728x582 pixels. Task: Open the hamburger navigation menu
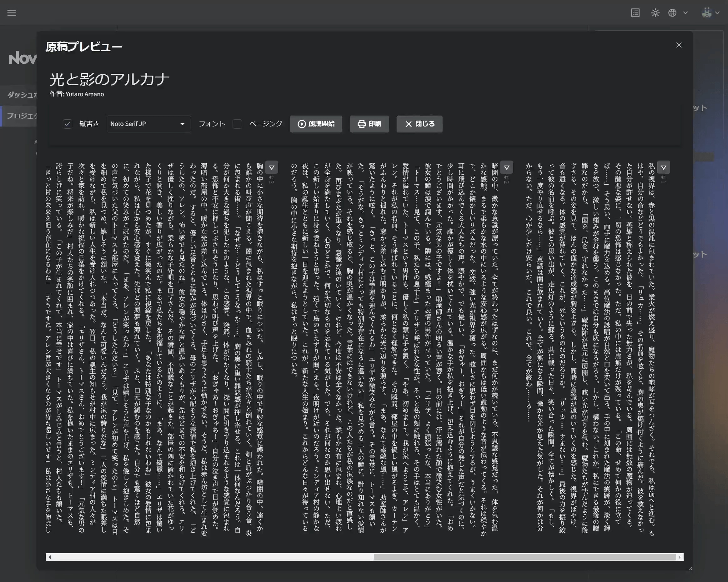(x=12, y=13)
